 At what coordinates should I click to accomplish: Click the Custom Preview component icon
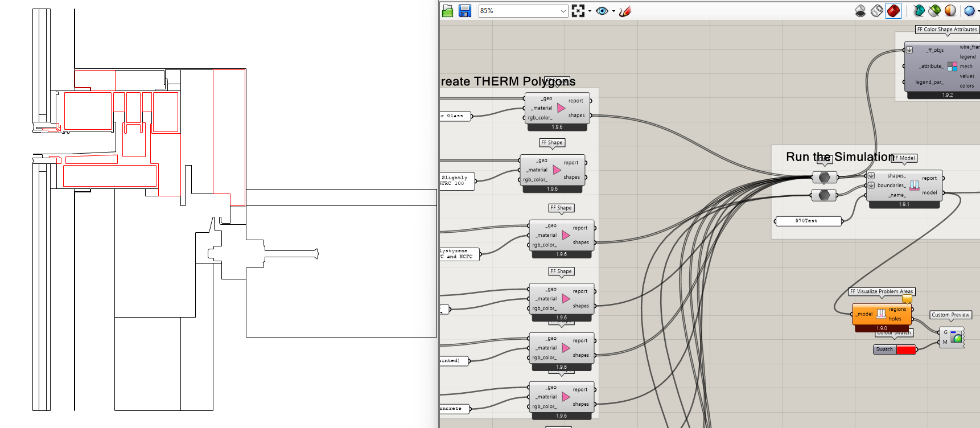(957, 338)
